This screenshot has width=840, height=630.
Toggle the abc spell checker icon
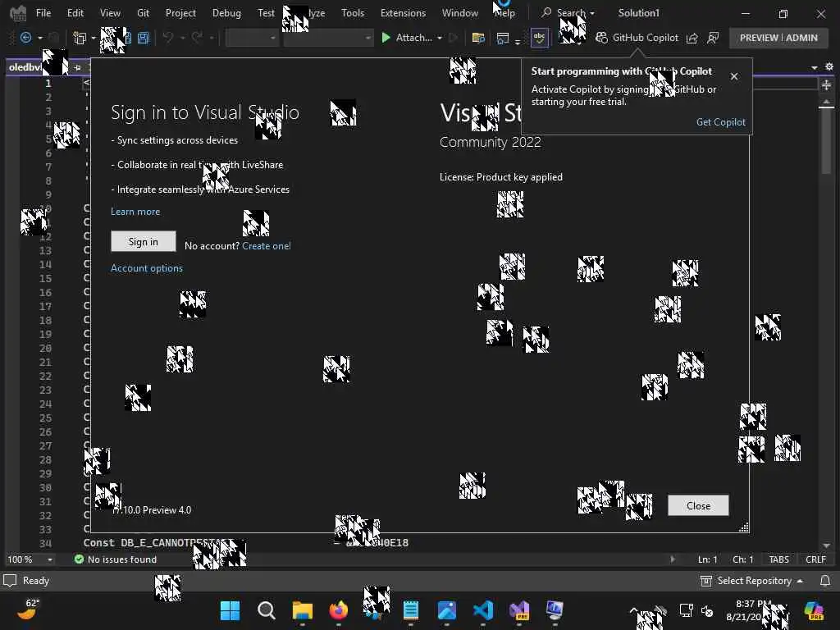click(539, 38)
